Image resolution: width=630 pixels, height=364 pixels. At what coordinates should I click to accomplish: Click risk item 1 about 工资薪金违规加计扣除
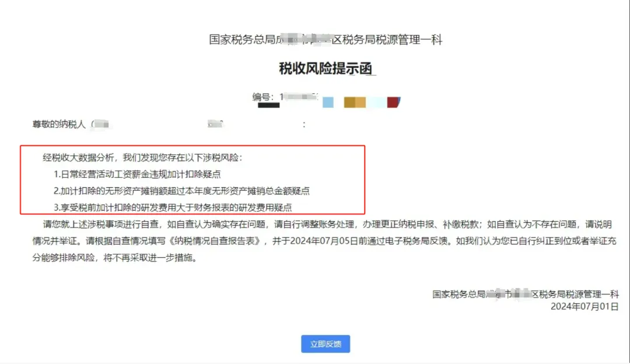click(x=138, y=174)
